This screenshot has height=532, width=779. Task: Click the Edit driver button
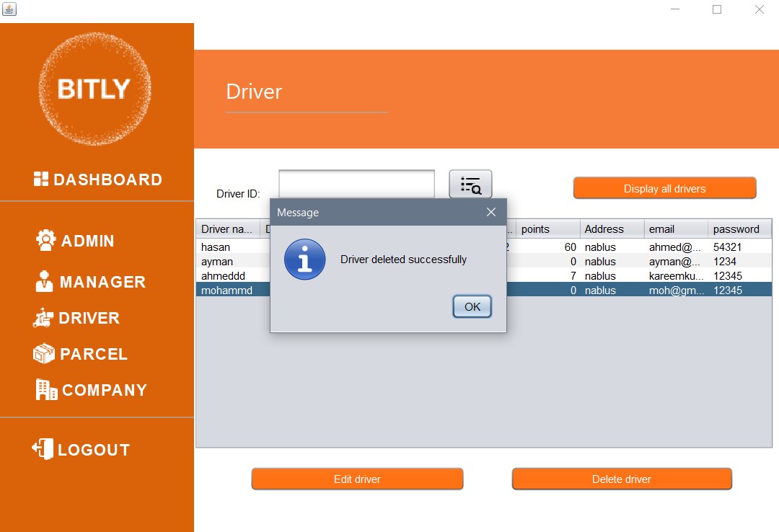357,479
